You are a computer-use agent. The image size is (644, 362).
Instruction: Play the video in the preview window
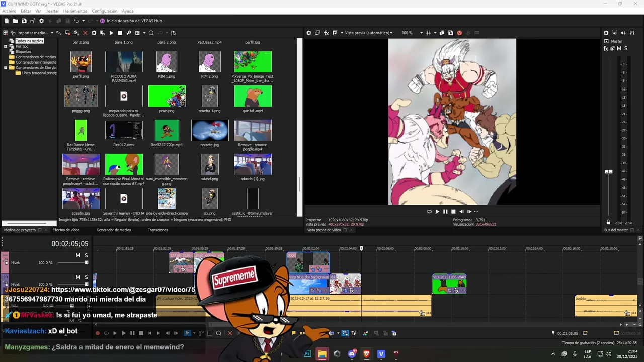tap(437, 212)
